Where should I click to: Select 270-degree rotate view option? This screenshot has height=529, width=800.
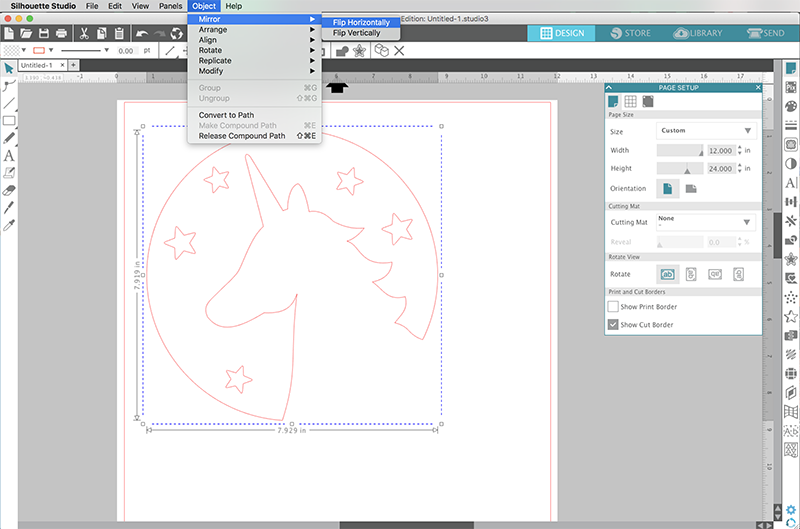pos(738,274)
